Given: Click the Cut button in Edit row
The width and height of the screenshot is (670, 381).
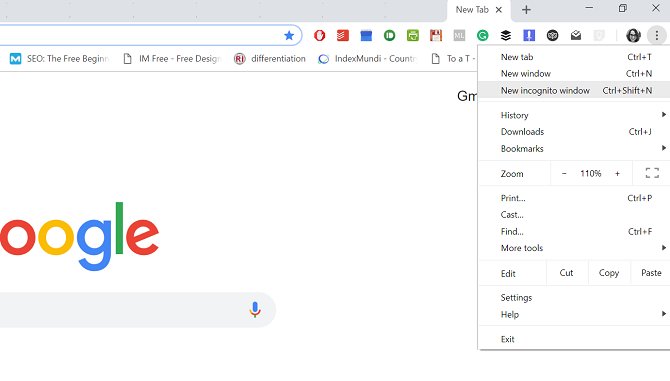Looking at the screenshot, I should tap(567, 273).
